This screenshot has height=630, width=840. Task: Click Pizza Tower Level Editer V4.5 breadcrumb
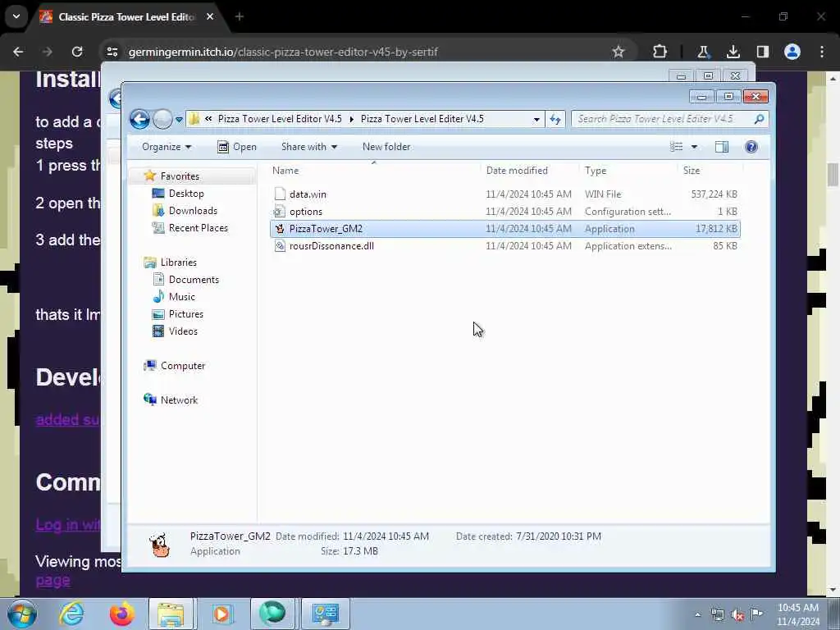[422, 119]
